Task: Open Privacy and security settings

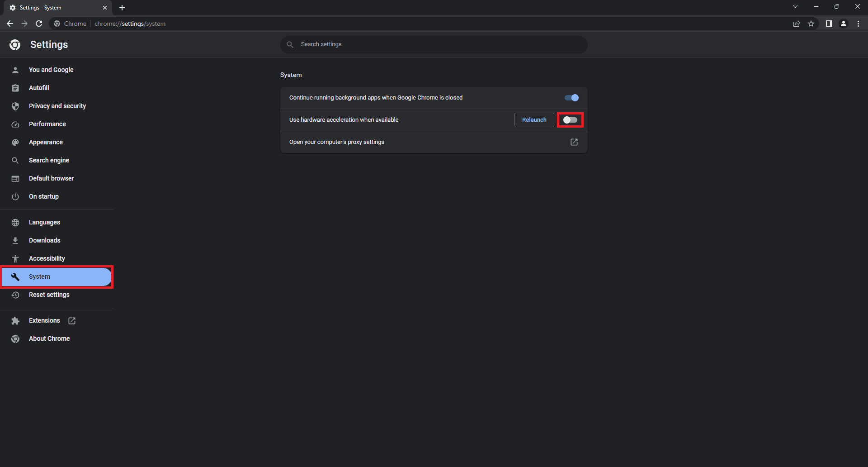Action: [57, 106]
